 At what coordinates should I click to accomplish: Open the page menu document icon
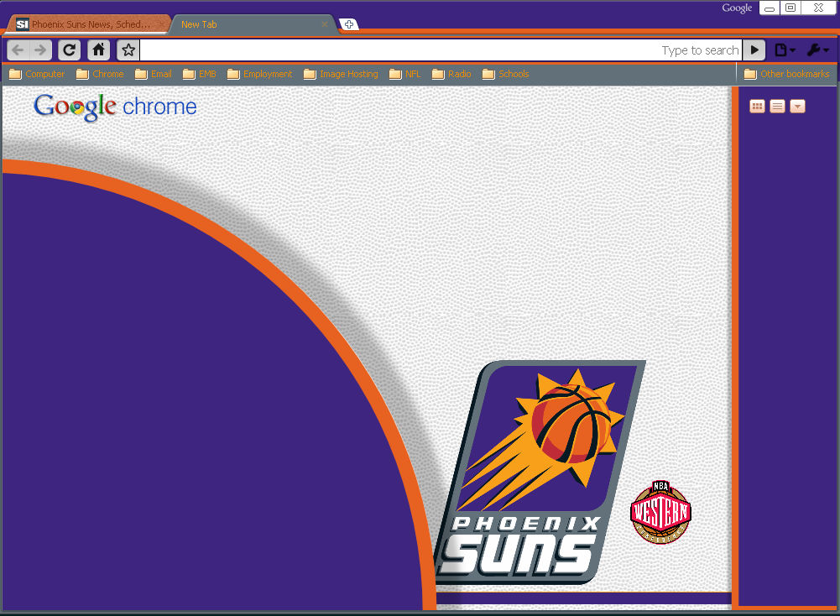pyautogui.click(x=780, y=50)
